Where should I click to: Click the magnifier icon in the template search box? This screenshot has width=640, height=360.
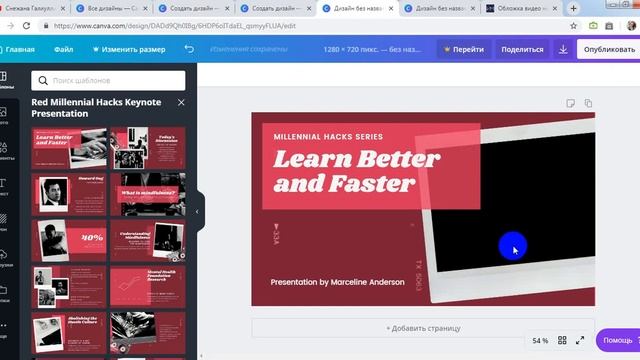pyautogui.click(x=43, y=80)
